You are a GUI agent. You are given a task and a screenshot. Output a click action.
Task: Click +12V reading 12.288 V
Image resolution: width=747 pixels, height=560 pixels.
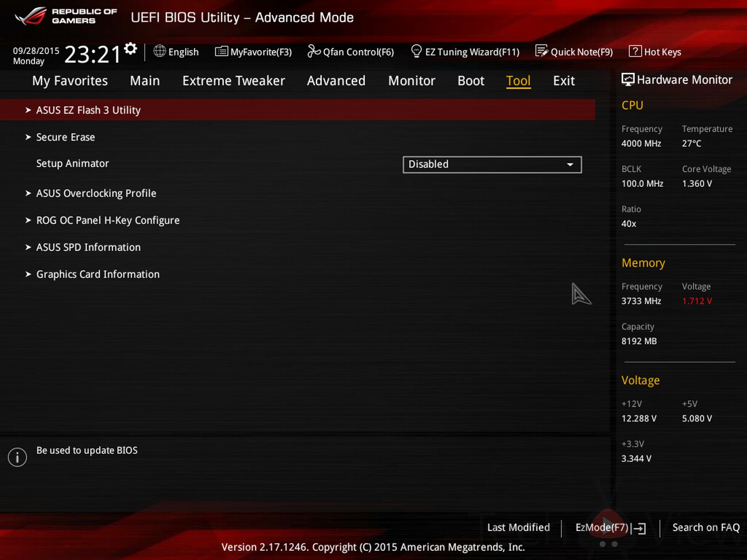(x=639, y=418)
